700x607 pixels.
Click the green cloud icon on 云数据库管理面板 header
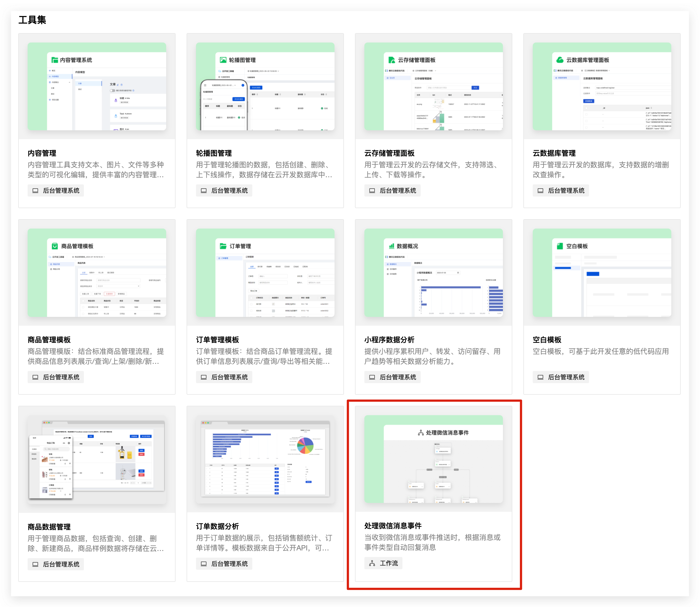click(x=560, y=60)
